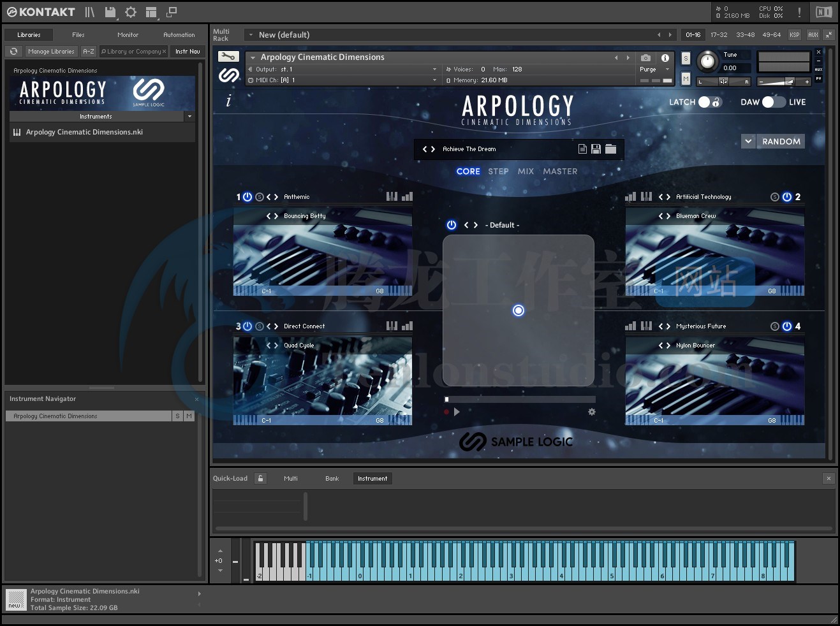The image size is (840, 626).
Task: Click the A-Z sort button
Action: tap(89, 52)
